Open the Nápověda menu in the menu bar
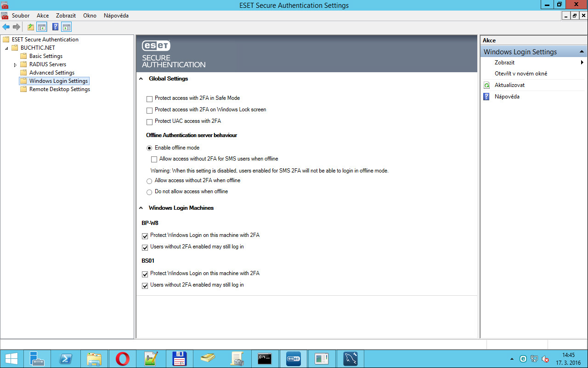Image resolution: width=588 pixels, height=368 pixels. point(116,16)
